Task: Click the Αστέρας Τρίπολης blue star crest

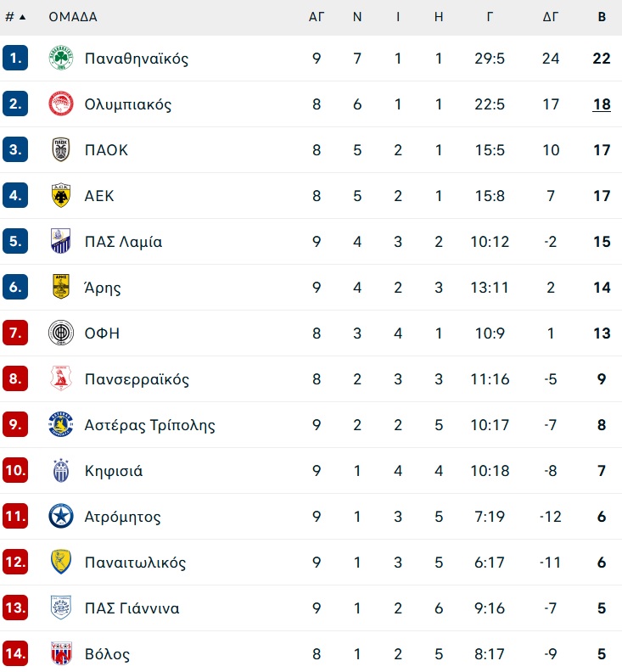Action: click(x=61, y=424)
